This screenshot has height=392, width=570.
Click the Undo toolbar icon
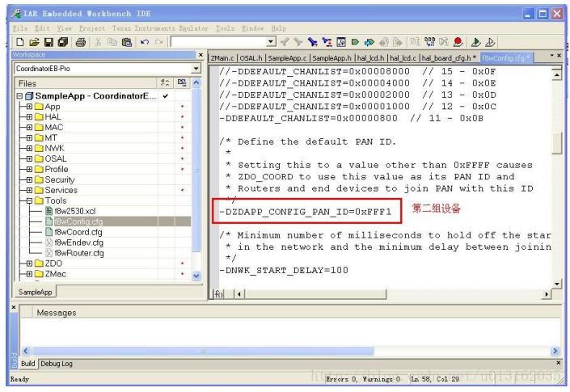145,42
